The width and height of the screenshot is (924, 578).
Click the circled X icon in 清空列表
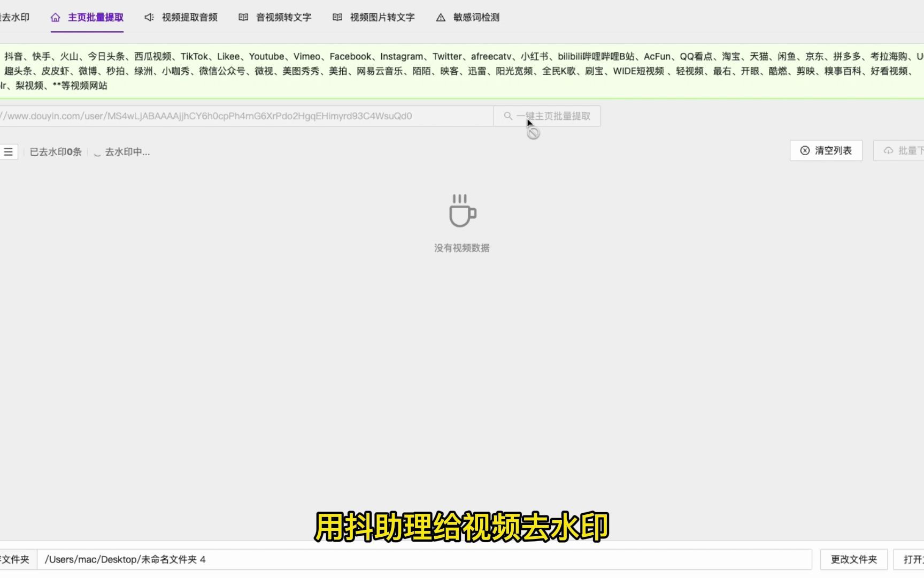pyautogui.click(x=805, y=151)
